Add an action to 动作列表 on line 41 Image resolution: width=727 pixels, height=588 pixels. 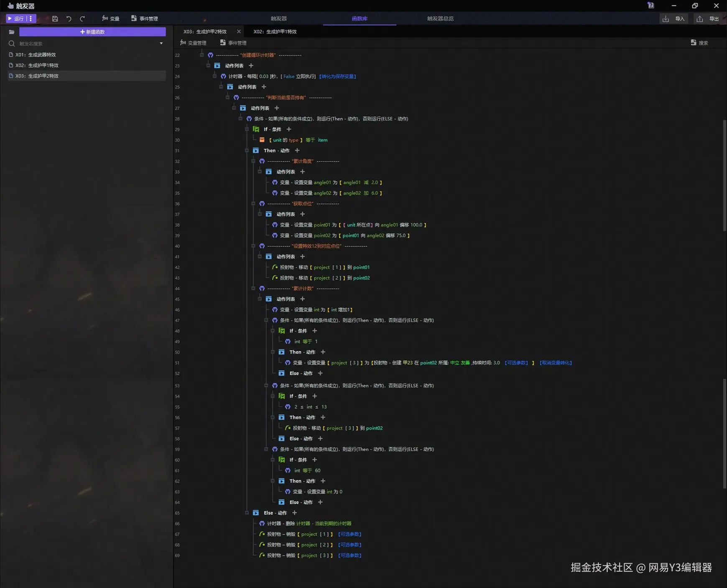pos(303,257)
